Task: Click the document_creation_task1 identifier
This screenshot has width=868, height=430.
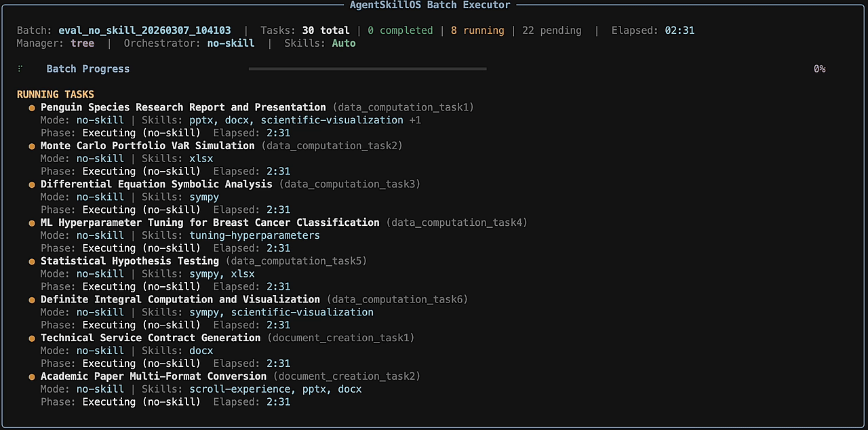Action: point(340,338)
